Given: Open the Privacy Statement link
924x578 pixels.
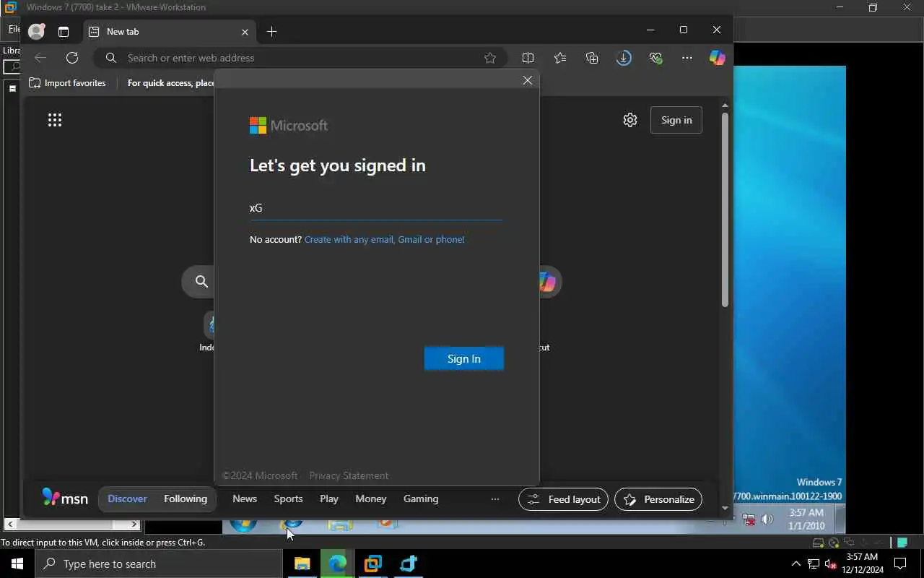Looking at the screenshot, I should click(x=349, y=475).
